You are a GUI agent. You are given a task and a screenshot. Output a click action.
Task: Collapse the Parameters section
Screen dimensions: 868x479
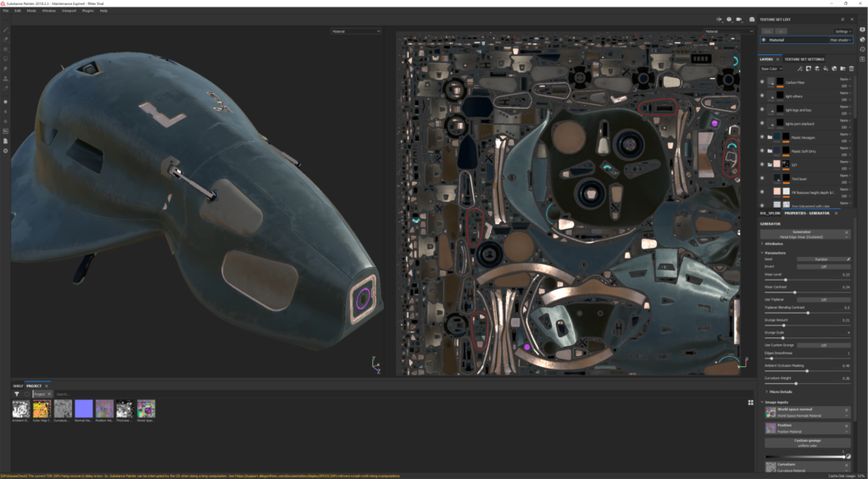(x=774, y=253)
